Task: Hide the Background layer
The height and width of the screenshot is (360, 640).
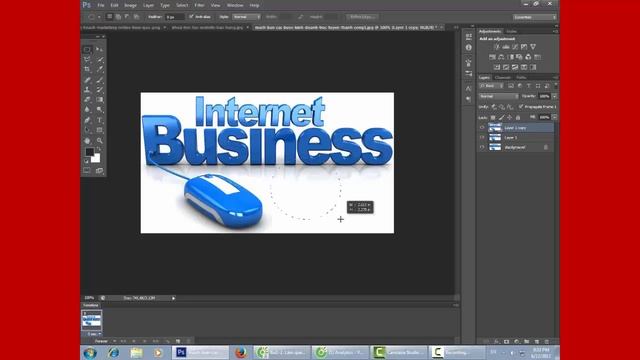Action: pyautogui.click(x=482, y=147)
